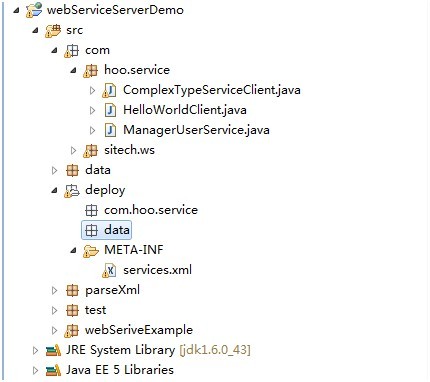The height and width of the screenshot is (382, 430).
Task: Click the hoo.service package icon
Action: point(90,70)
